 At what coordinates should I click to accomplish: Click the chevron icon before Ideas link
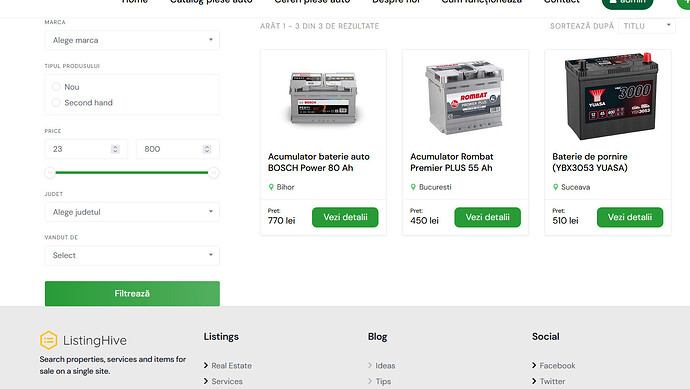coord(370,365)
